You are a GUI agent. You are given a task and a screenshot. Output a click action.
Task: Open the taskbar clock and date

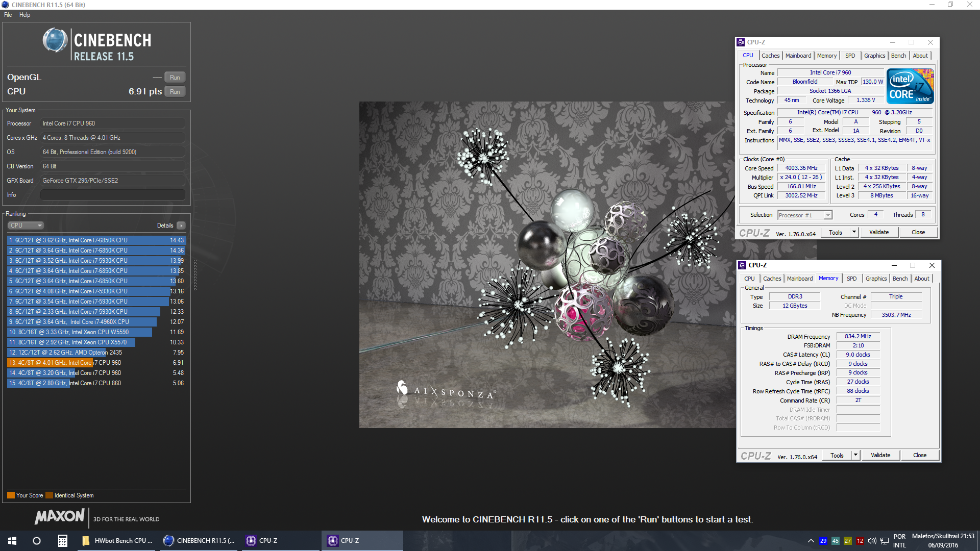(943, 541)
